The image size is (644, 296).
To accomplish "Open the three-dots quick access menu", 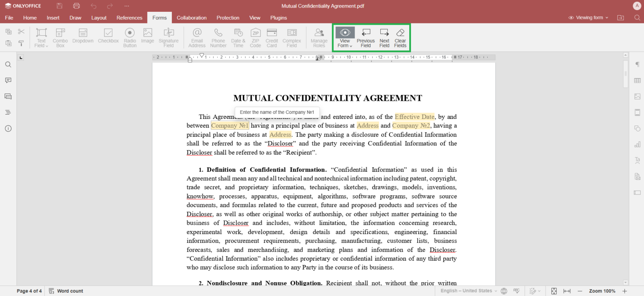I will [x=127, y=6].
